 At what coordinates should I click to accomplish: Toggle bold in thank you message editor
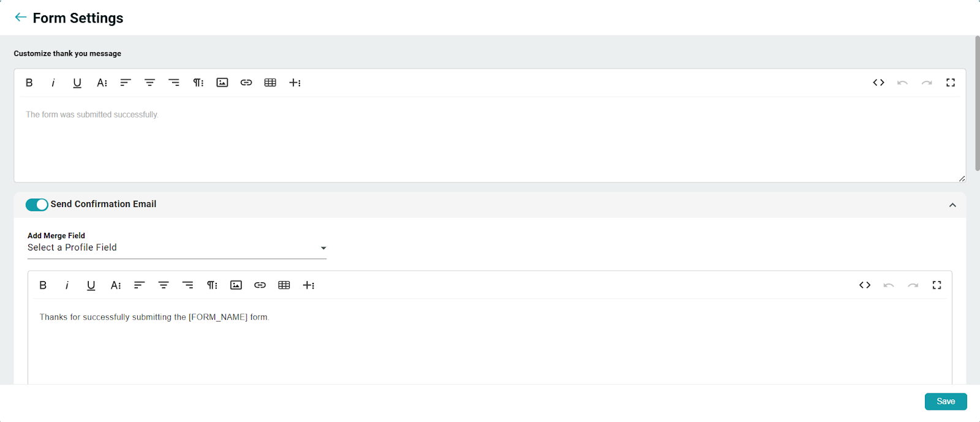pyautogui.click(x=29, y=83)
